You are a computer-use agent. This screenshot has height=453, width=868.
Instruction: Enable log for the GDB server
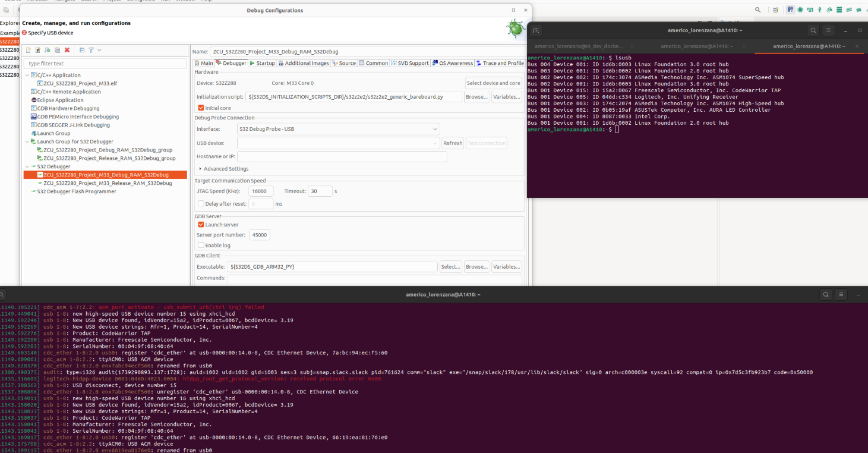(201, 245)
